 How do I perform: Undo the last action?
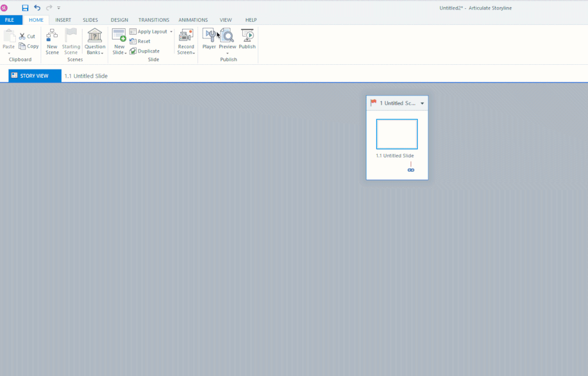[37, 8]
